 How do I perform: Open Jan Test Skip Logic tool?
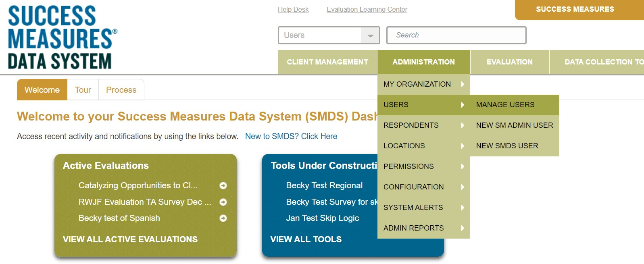point(323,218)
